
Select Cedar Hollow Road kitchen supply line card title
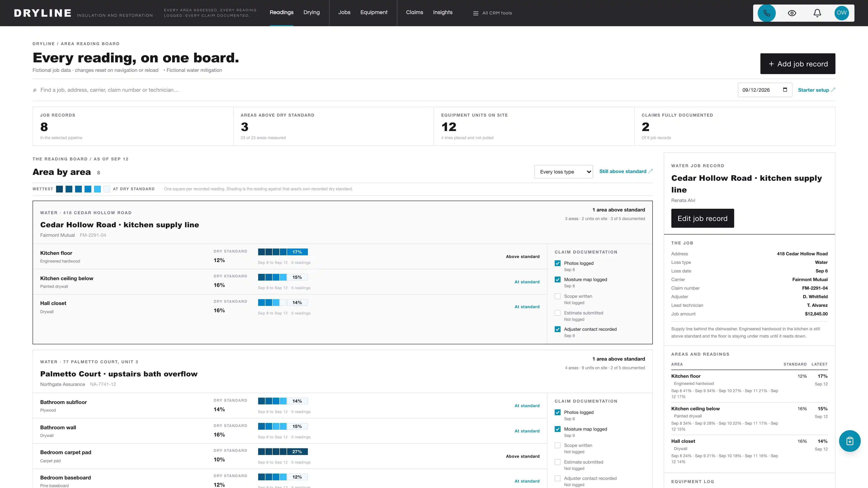[x=119, y=225]
